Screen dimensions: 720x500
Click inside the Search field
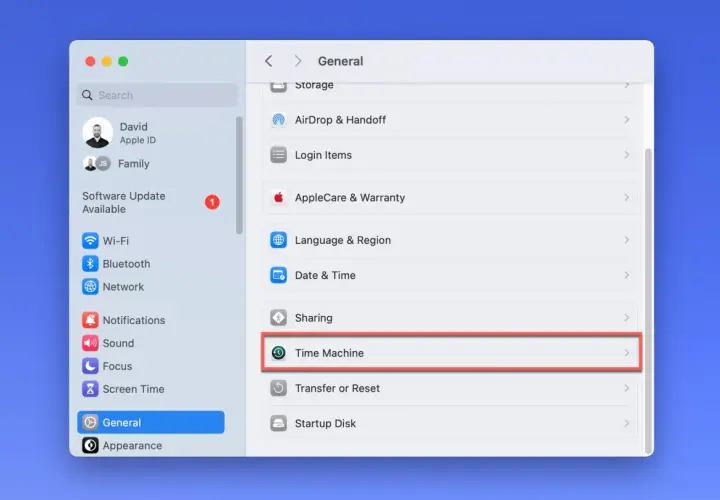[x=158, y=95]
